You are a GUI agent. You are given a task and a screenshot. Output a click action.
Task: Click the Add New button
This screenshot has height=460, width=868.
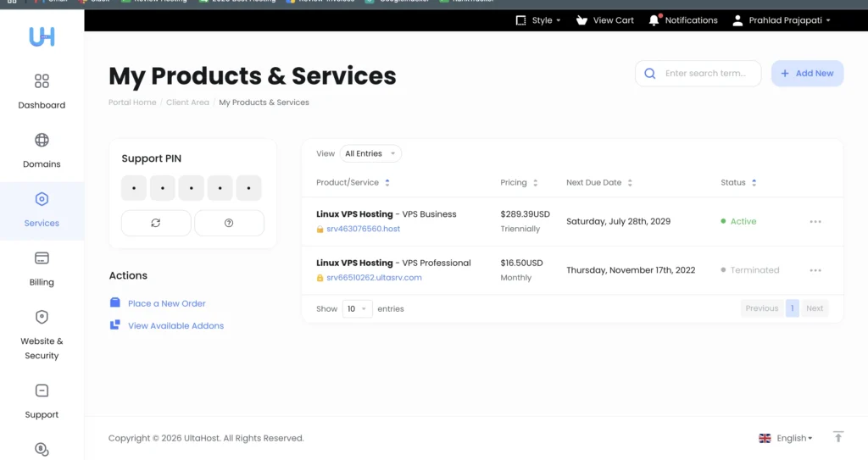point(807,74)
